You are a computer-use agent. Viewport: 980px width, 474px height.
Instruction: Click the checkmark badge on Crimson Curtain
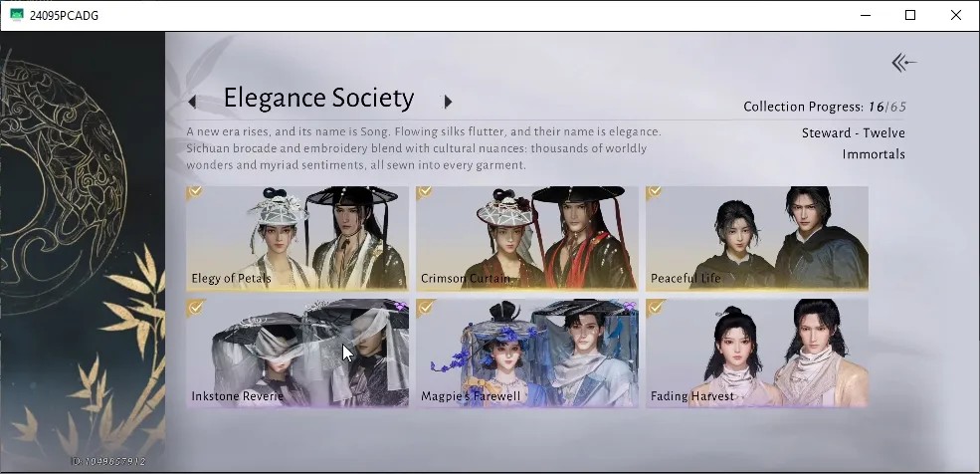click(425, 192)
